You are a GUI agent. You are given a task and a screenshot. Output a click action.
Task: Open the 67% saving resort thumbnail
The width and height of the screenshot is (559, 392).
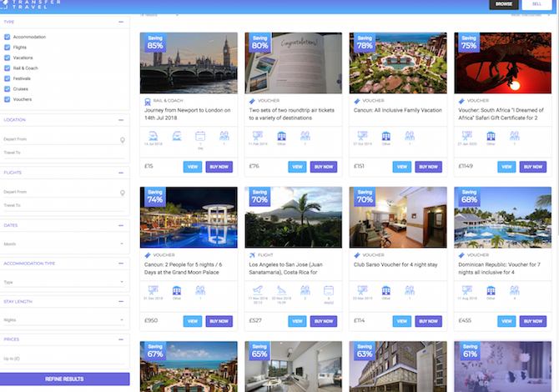point(189,367)
